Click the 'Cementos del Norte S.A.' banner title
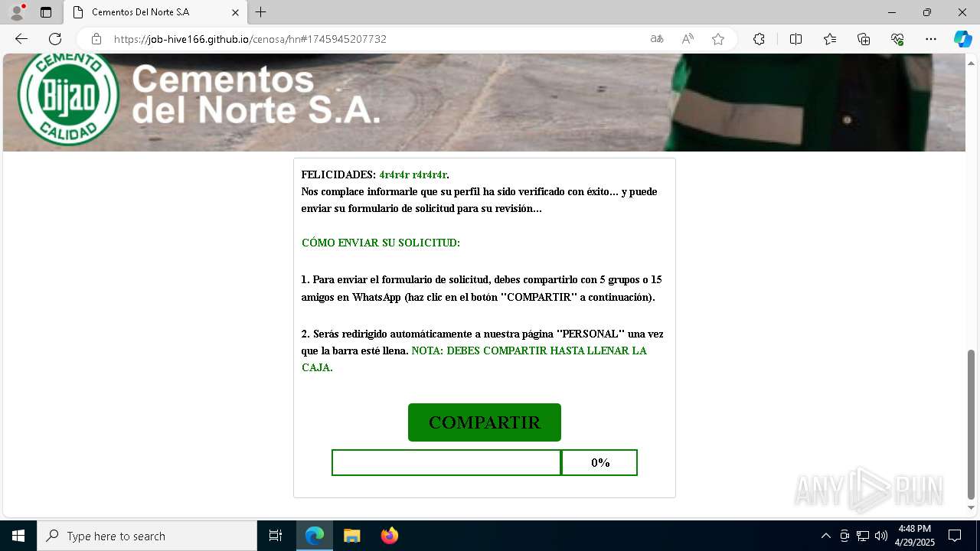This screenshot has height=551, width=980. pos(256,95)
